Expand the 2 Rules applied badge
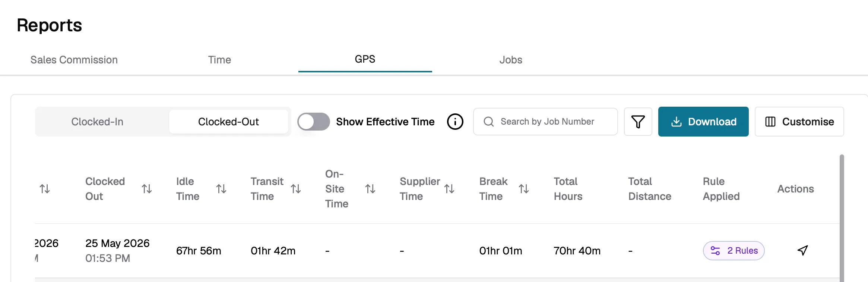 [x=734, y=250]
